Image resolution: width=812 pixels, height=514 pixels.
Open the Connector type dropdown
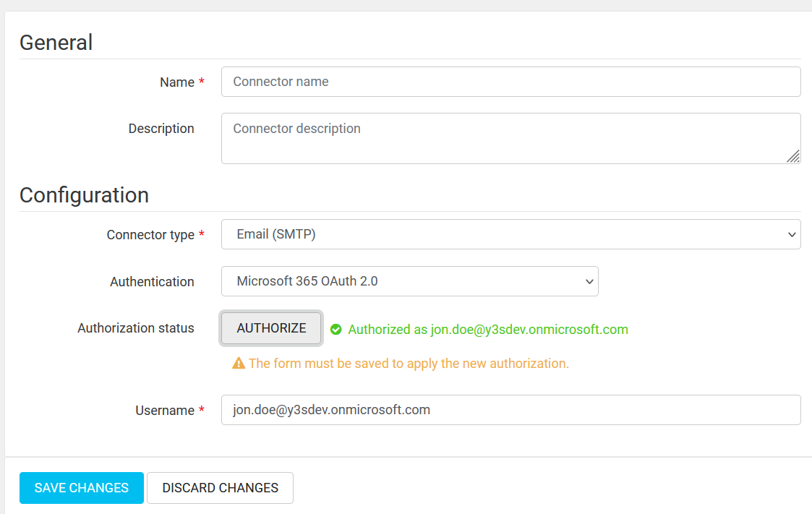[x=510, y=234]
